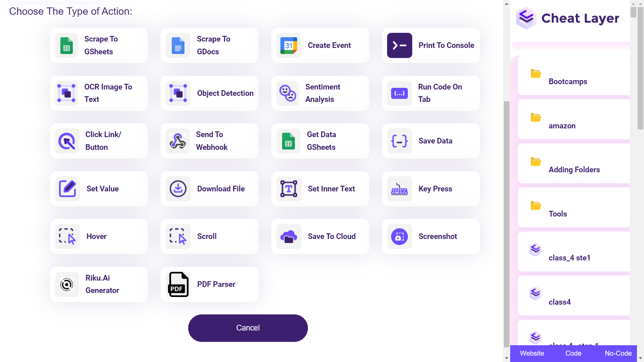Select the Print To Console action
The height and width of the screenshot is (362, 644).
[x=431, y=46]
